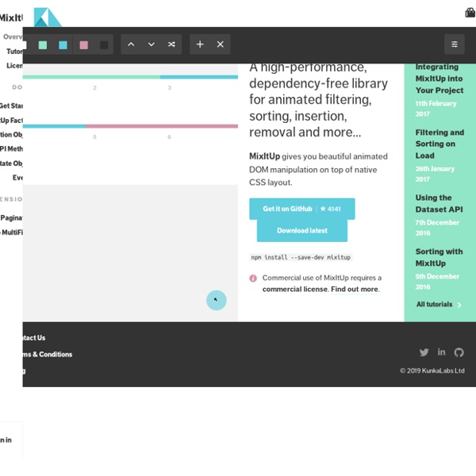The width and height of the screenshot is (476, 476).
Task: Click the pink info icon
Action: click(253, 278)
